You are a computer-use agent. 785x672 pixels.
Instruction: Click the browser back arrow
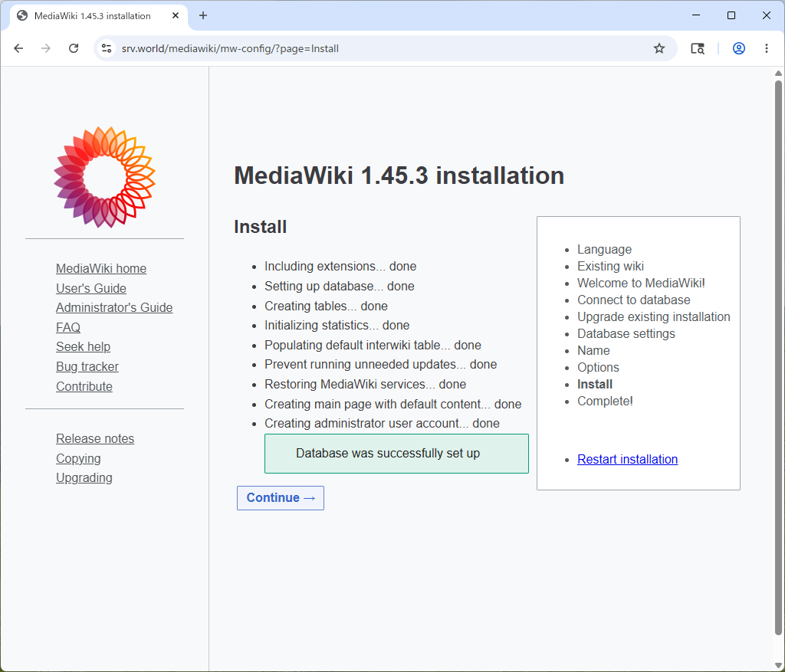[18, 48]
